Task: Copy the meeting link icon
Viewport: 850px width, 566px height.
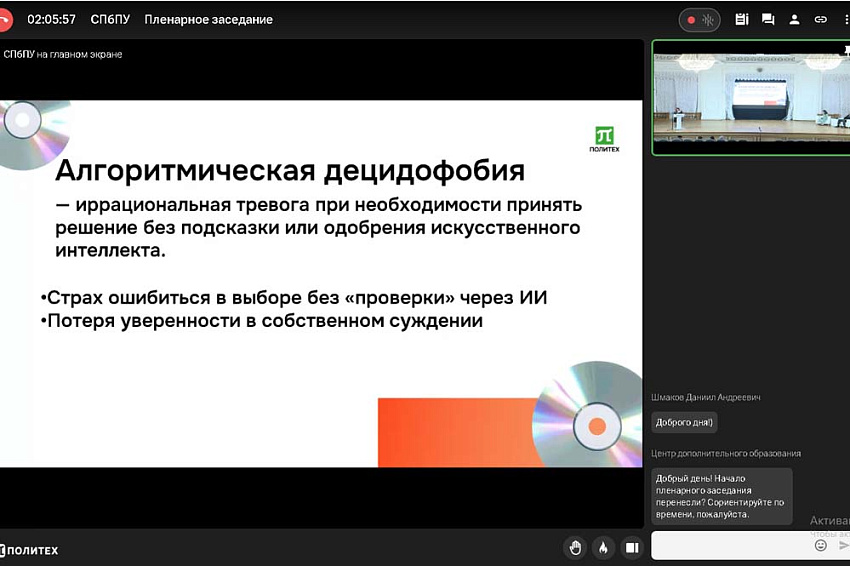Action: [x=820, y=19]
